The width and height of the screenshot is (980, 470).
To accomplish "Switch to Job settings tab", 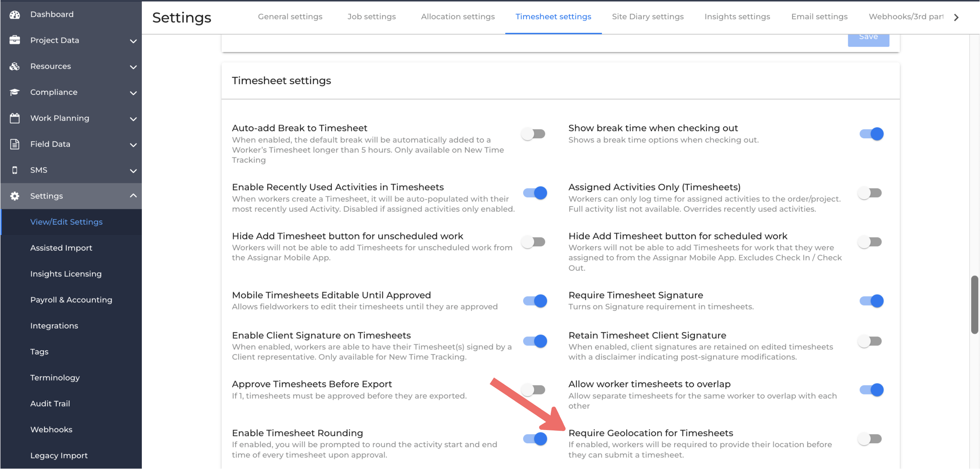I will (371, 17).
